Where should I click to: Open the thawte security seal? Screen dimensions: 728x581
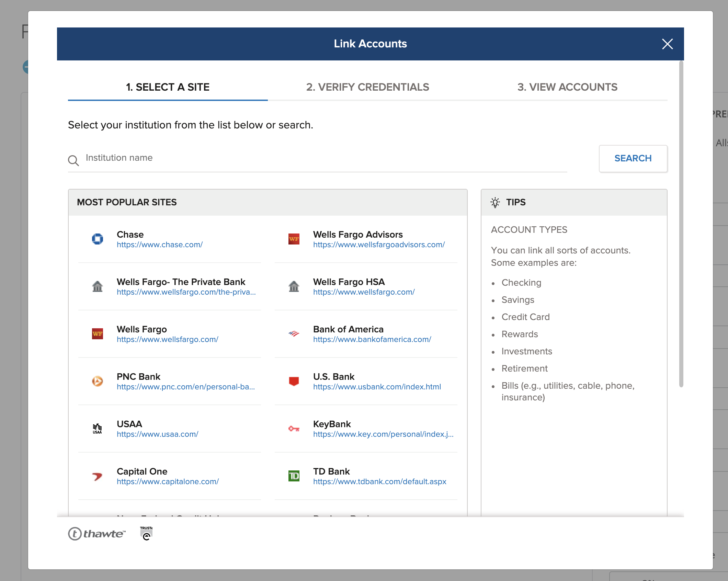(x=97, y=534)
